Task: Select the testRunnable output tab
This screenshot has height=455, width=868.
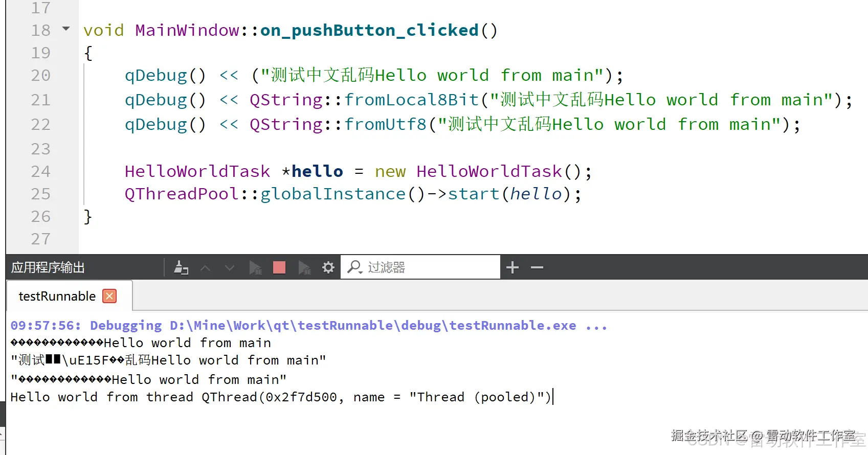Action: pos(69,295)
